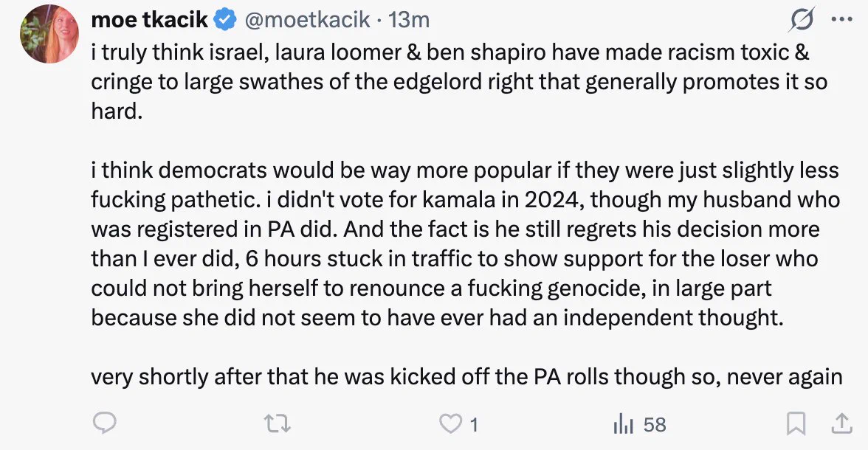Bookmark this tweet with the bookmark icon

coord(796,424)
